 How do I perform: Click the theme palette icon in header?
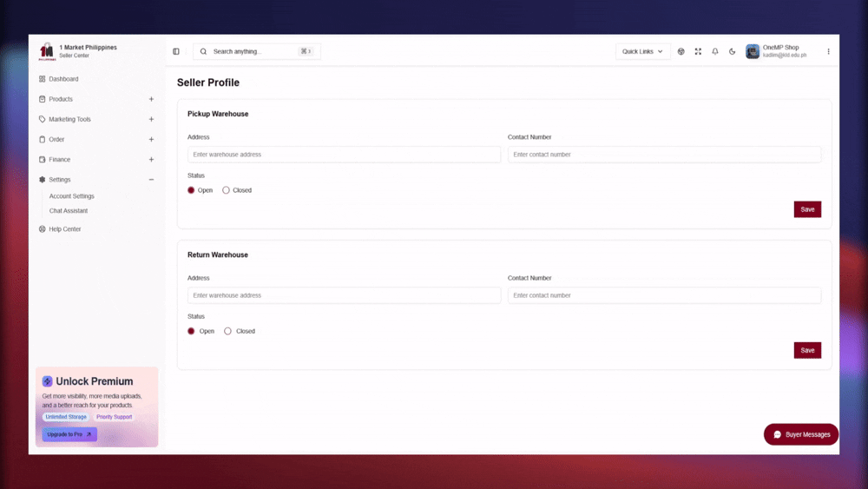coord(681,51)
